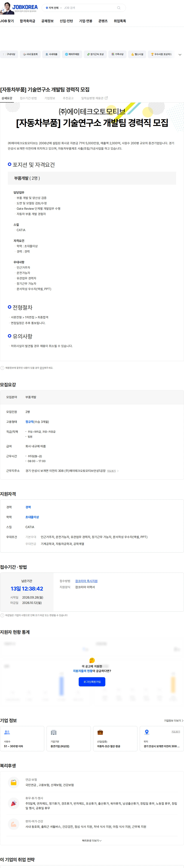Open the 신입·인턴 menu
Viewport: 184px width, 868px height.
tap(66, 21)
